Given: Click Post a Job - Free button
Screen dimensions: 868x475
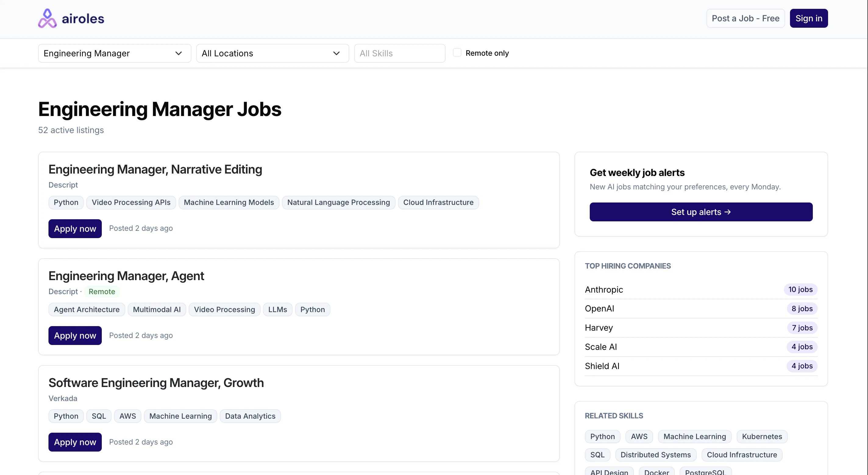Looking at the screenshot, I should click(x=745, y=18).
